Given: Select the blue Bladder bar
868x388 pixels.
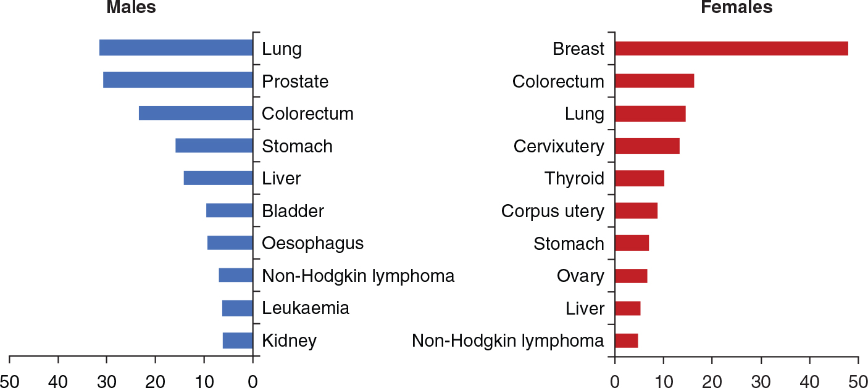Looking at the screenshot, I should pyautogui.click(x=229, y=210).
